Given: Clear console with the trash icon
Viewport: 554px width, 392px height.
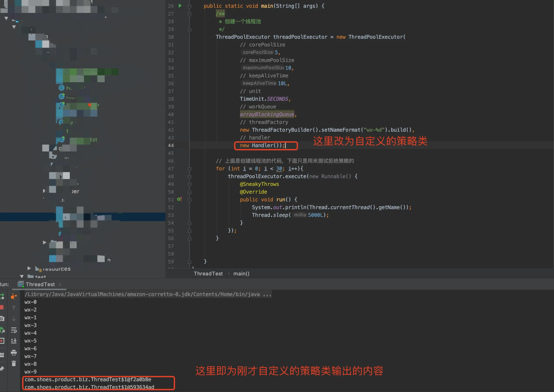Looking at the screenshot, I should pyautogui.click(x=14, y=364).
